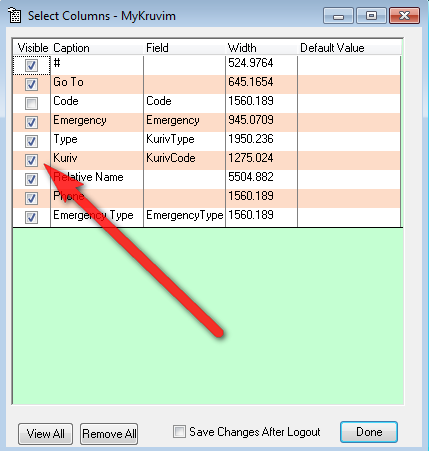Click the Select Columns window title icon
Image resolution: width=429 pixels, height=451 pixels.
tap(14, 16)
